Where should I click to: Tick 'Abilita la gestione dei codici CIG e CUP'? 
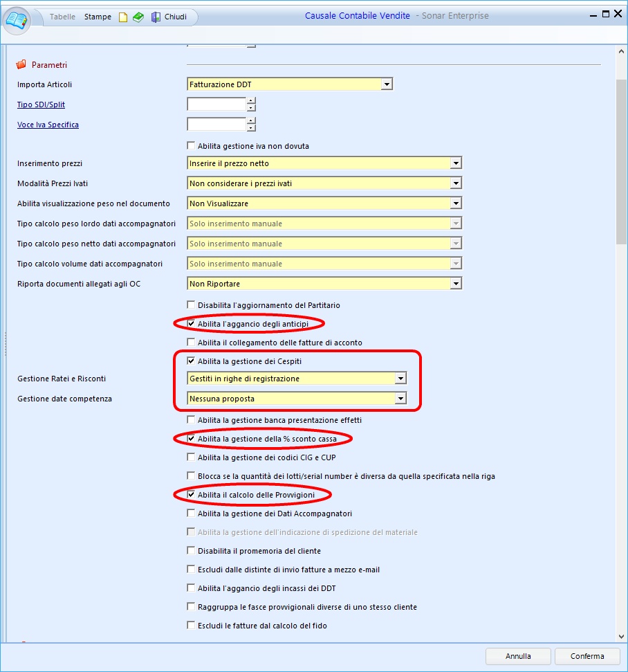point(192,457)
